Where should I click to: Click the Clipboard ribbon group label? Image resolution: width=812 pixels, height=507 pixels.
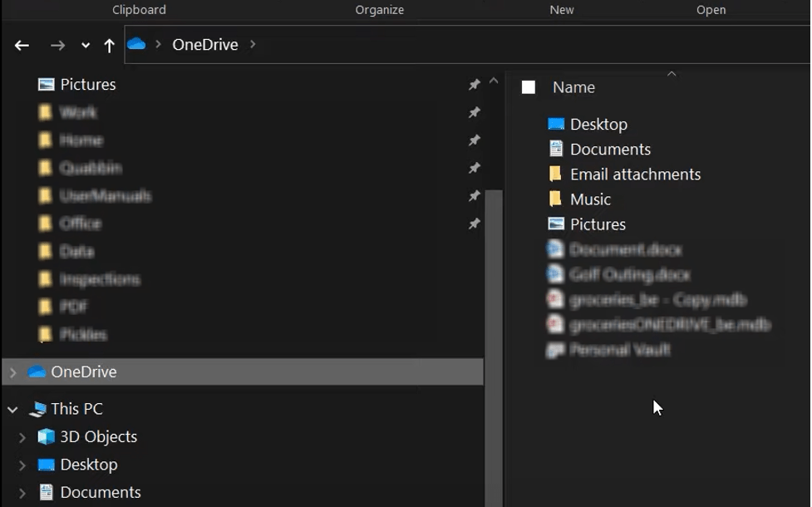(x=140, y=10)
